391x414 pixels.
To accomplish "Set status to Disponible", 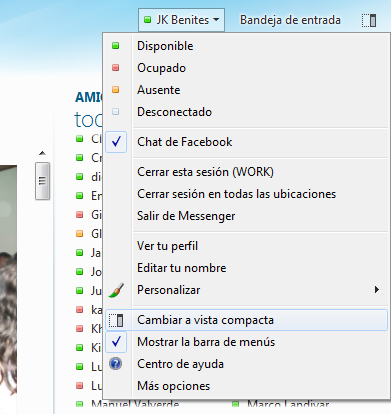I will point(247,46).
